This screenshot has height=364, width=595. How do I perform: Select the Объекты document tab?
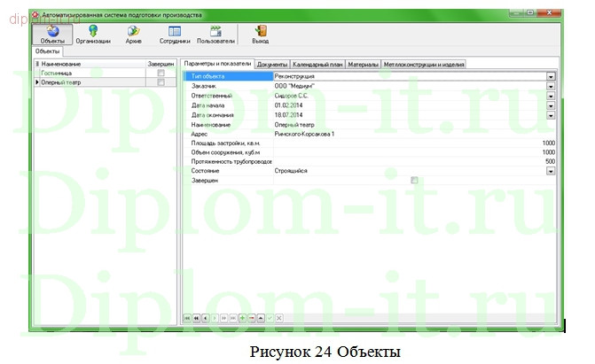coord(47,51)
